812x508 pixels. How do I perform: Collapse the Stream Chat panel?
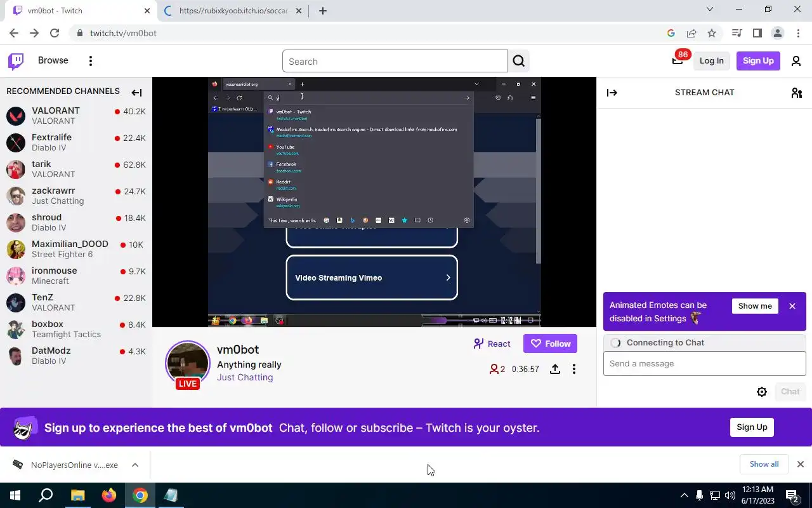click(612, 93)
